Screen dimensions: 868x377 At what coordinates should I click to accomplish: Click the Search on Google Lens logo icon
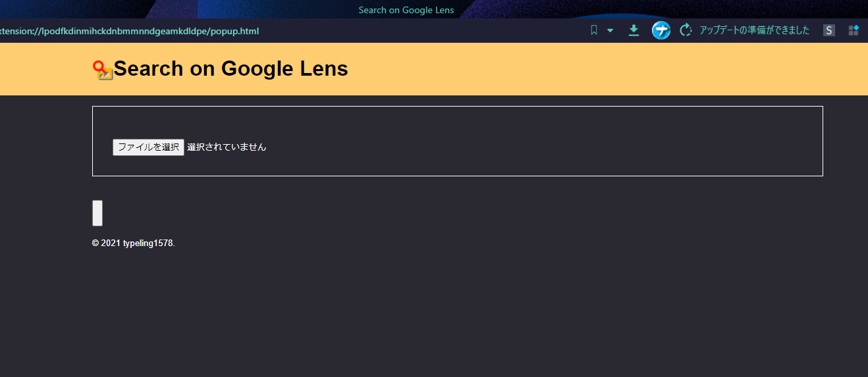click(x=103, y=70)
